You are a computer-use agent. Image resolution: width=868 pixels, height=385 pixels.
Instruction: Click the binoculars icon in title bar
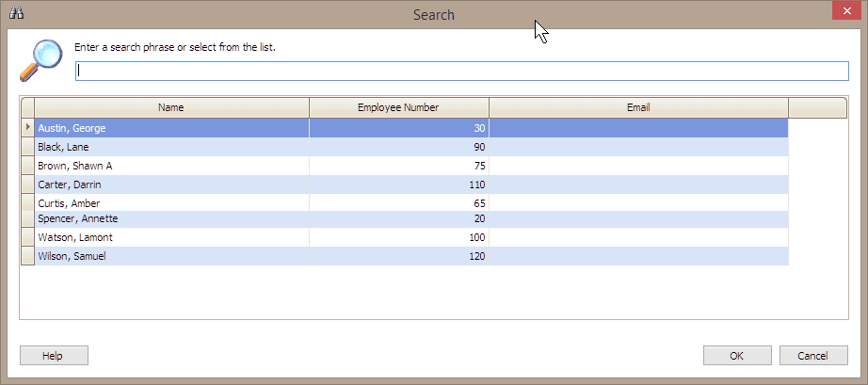[15, 14]
